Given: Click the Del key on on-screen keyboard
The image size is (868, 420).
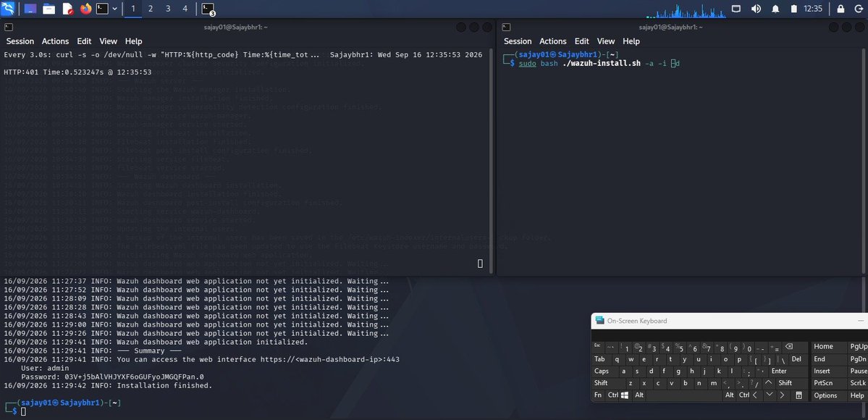Looking at the screenshot, I should (x=796, y=359).
